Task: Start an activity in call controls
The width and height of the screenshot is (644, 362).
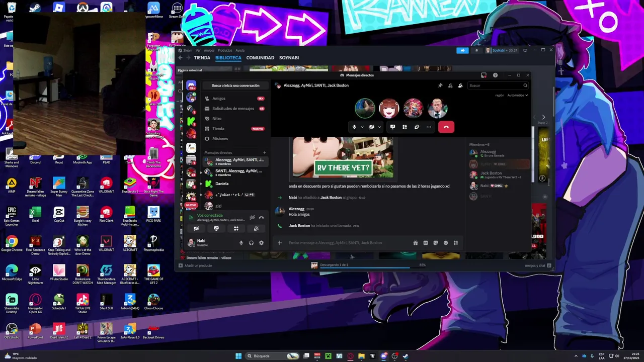Action: coord(405,127)
